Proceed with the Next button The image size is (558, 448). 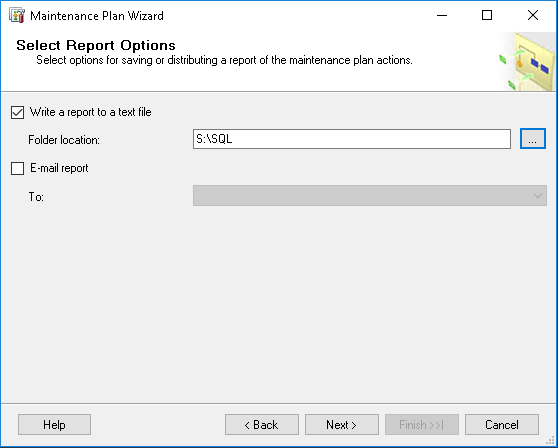coord(342,425)
